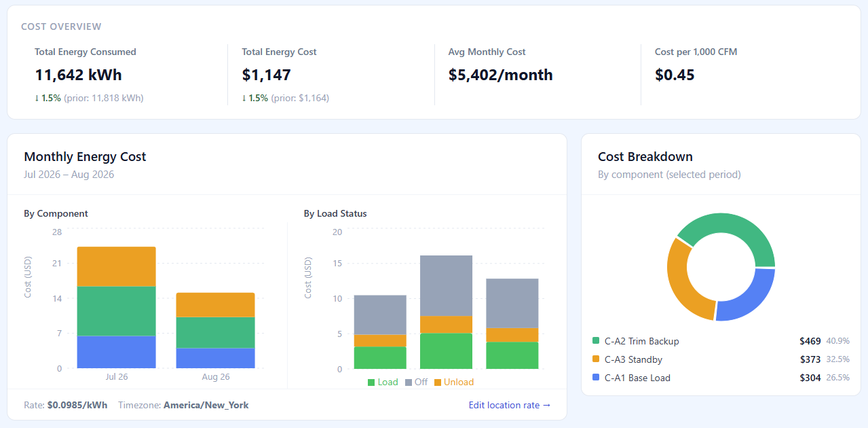
Task: Toggle the Load legend item
Action: pyautogui.click(x=383, y=382)
